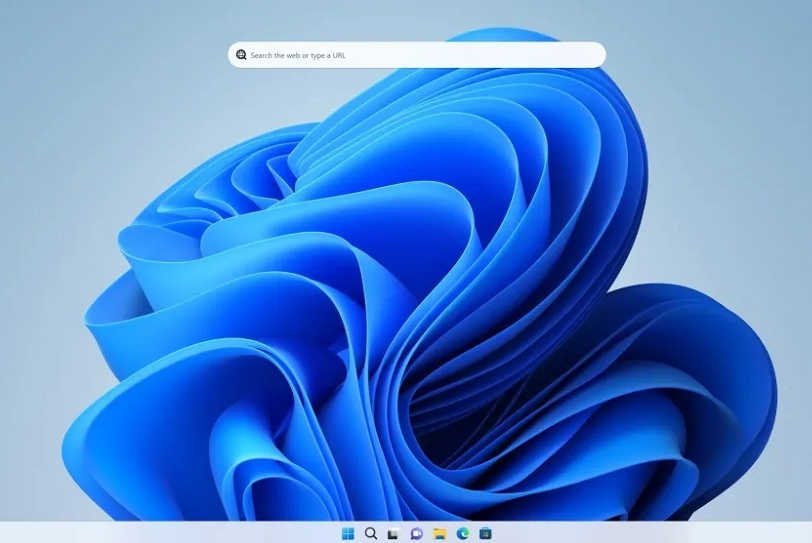
Task: Open File Explorer from taskbar
Action: pyautogui.click(x=440, y=534)
